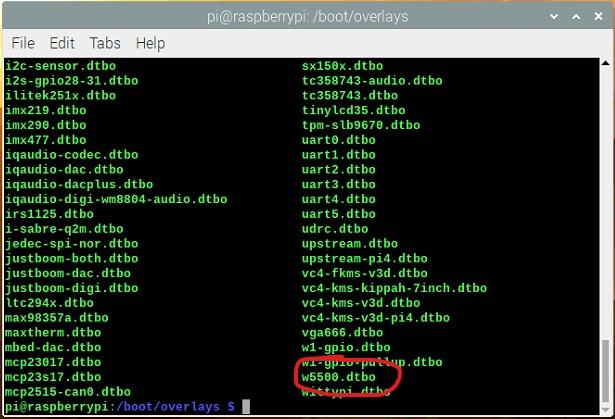This screenshot has height=419, width=615.
Task: Click vc4-kms-v3d.dtbo file name
Action: [x=361, y=303]
